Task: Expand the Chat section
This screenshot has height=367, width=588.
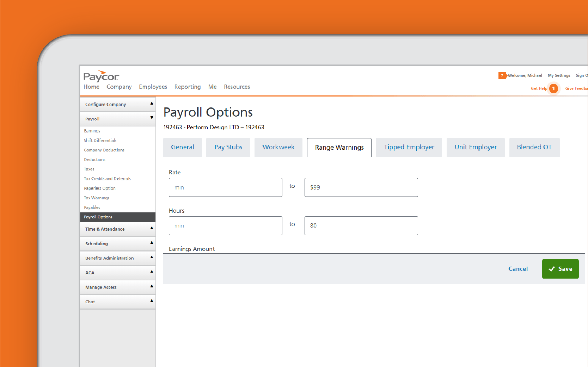Action: (x=118, y=302)
